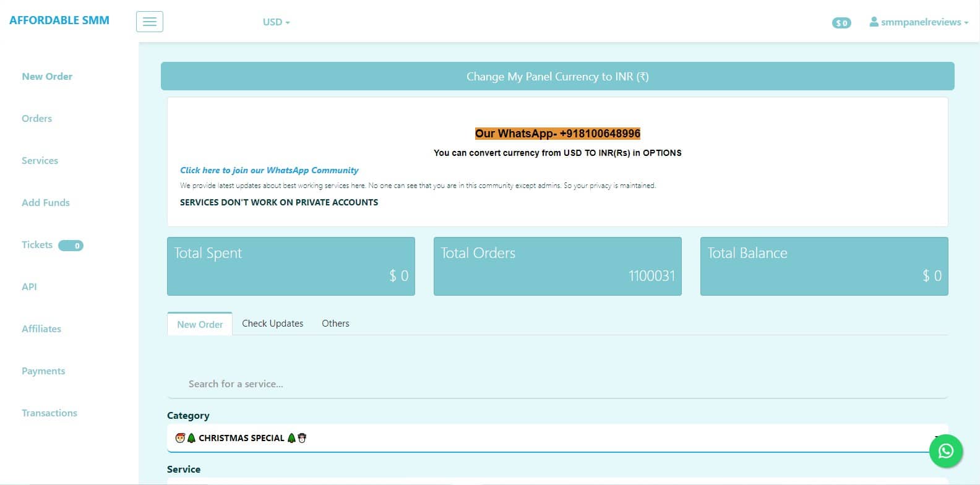Click the Search for a service field
Viewport: 980px width, 485px height.
(557, 384)
